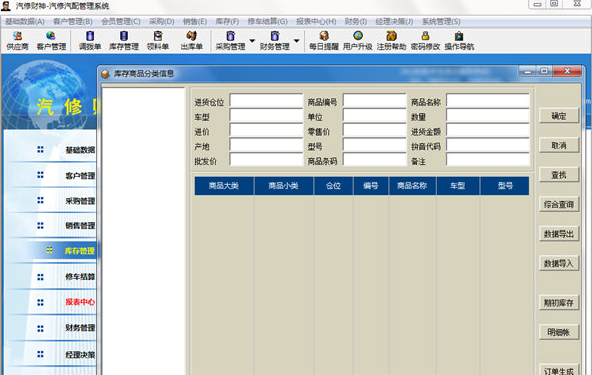This screenshot has width=592, height=375.
Task: Click the 库存管理 toolbar icon
Action: pyautogui.click(x=124, y=41)
